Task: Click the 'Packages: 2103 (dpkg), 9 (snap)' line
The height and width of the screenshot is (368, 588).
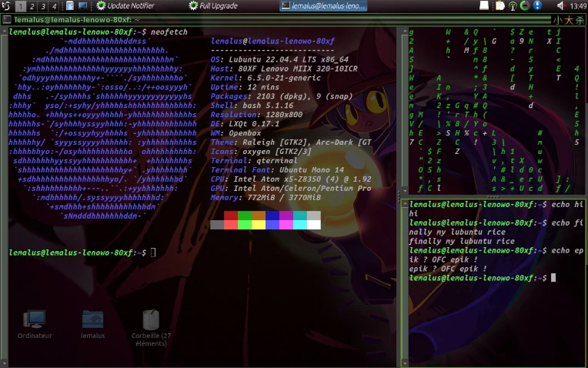Action: pos(282,96)
